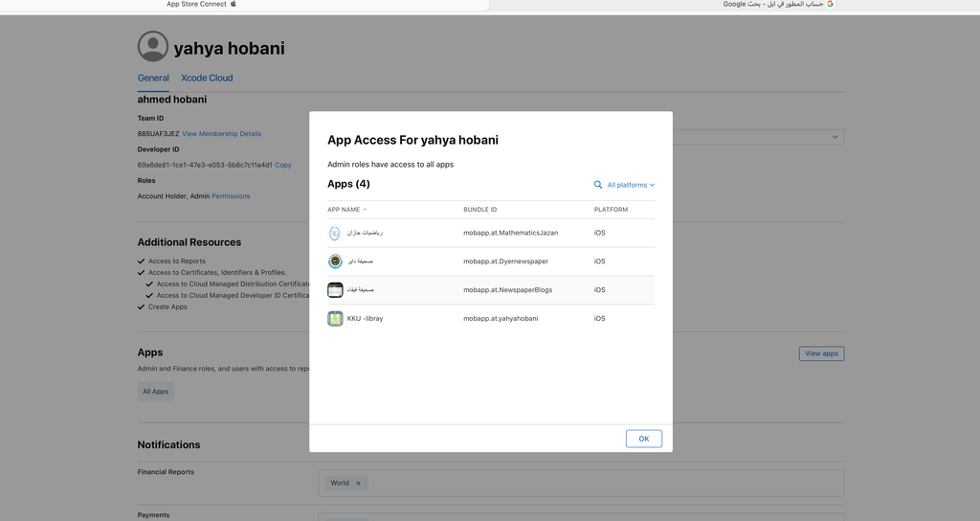Sort by the APP NAME column header
Viewport: 980px width, 521px height.
tap(346, 210)
